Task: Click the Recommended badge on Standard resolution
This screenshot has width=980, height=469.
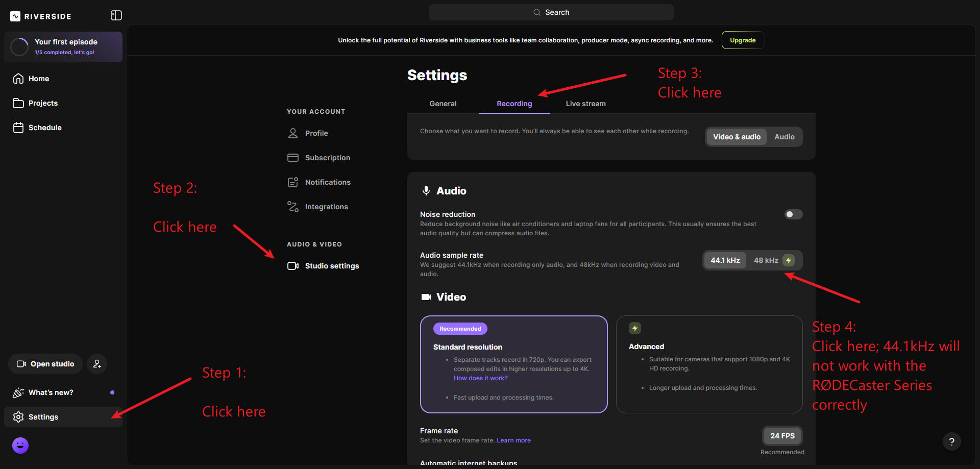Action: (x=460, y=329)
